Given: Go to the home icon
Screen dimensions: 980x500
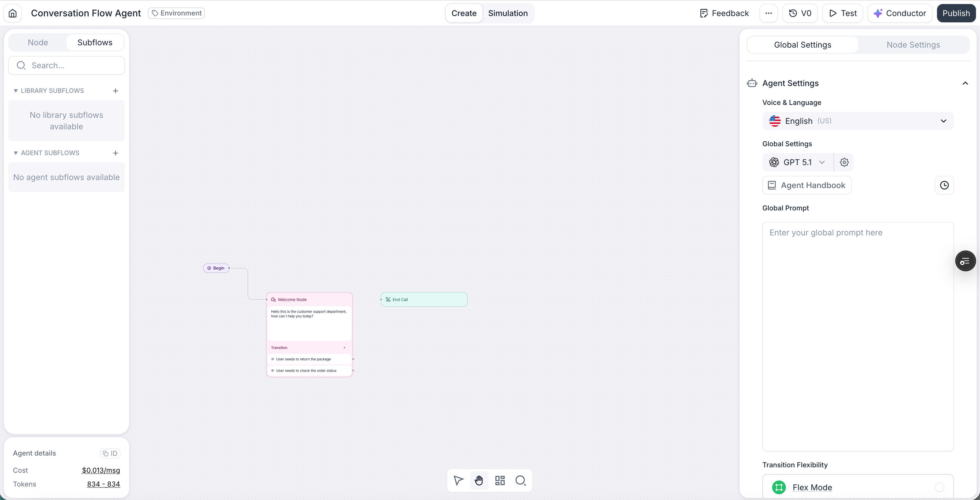Looking at the screenshot, I should 13,13.
